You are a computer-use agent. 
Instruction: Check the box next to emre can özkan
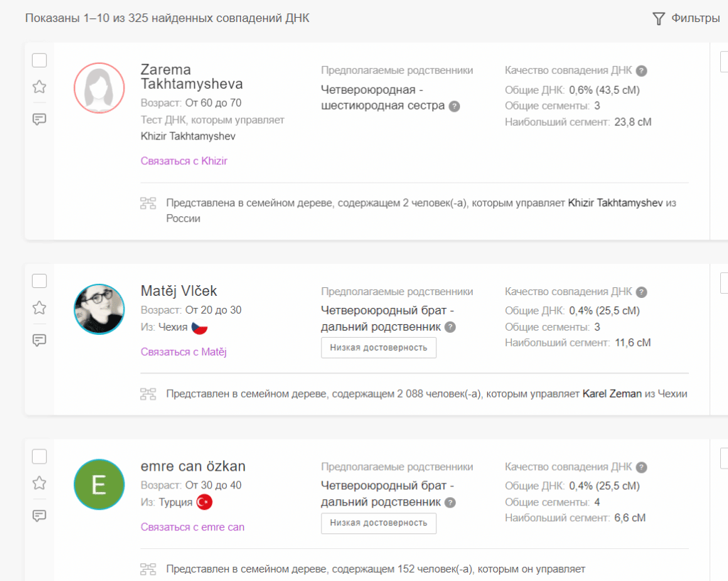[x=40, y=457]
